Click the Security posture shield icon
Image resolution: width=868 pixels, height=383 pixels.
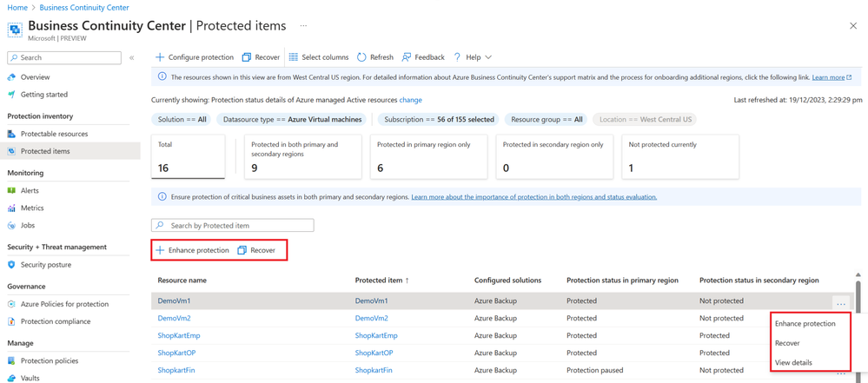(x=11, y=265)
